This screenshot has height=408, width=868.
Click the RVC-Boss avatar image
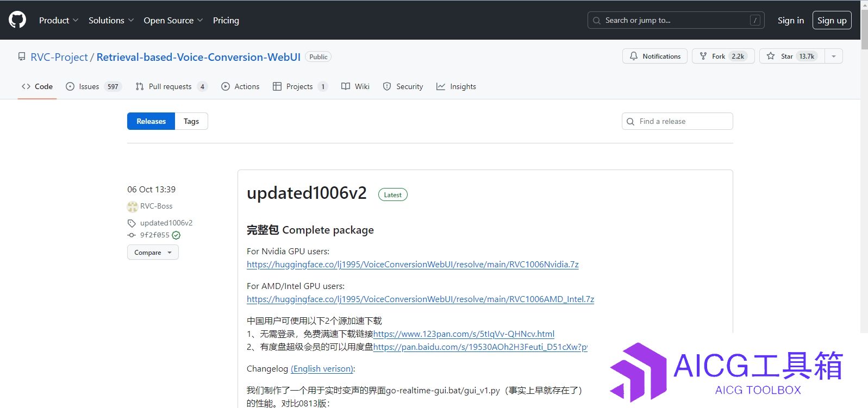[133, 206]
